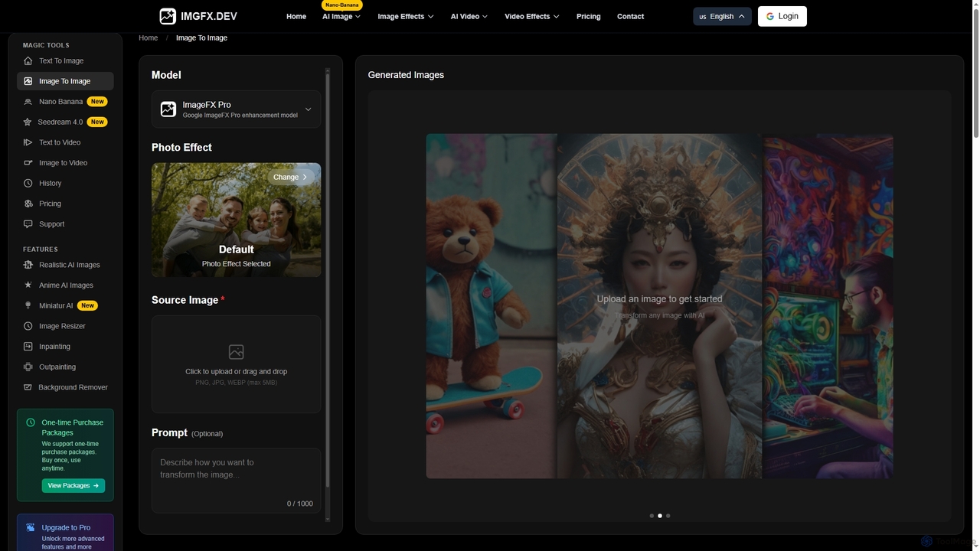Select the third carousel dot
The width and height of the screenshot is (980, 551).
668,516
